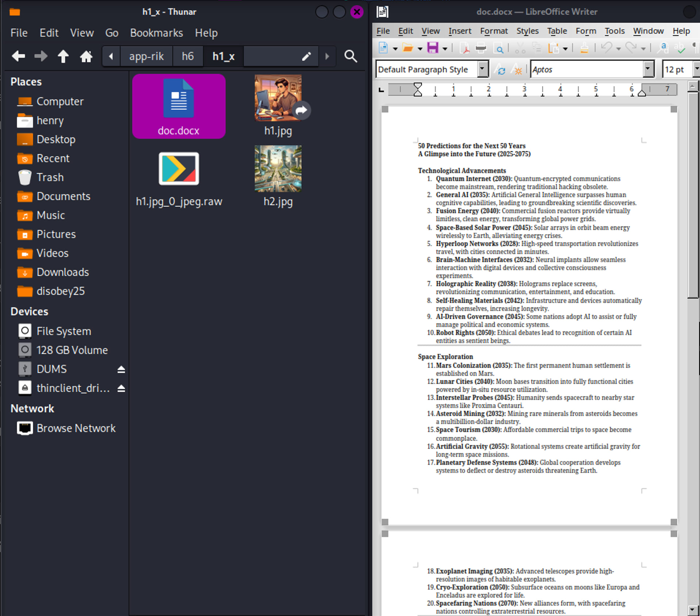Eject the thinclient drive

(121, 388)
